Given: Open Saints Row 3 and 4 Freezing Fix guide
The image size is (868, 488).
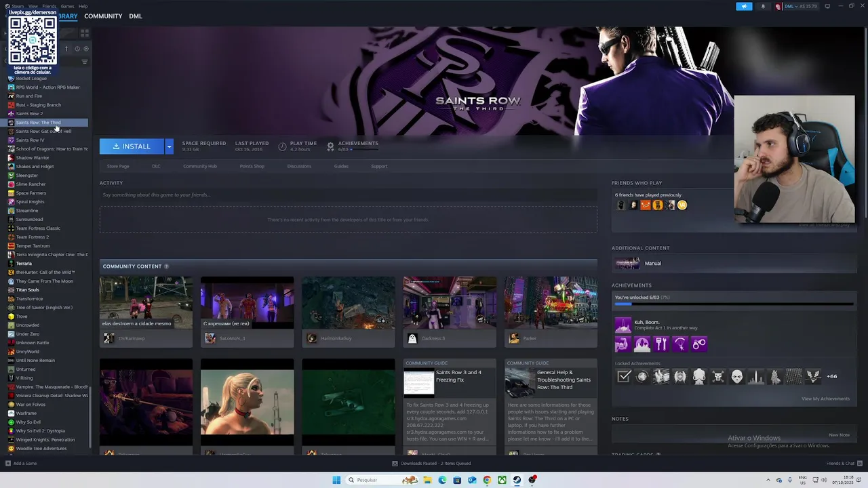Looking at the screenshot, I should pos(450,403).
